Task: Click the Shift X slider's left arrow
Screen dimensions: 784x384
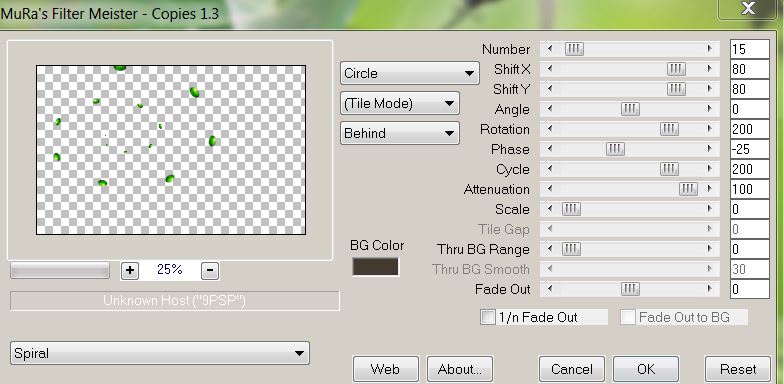Action: [550, 69]
